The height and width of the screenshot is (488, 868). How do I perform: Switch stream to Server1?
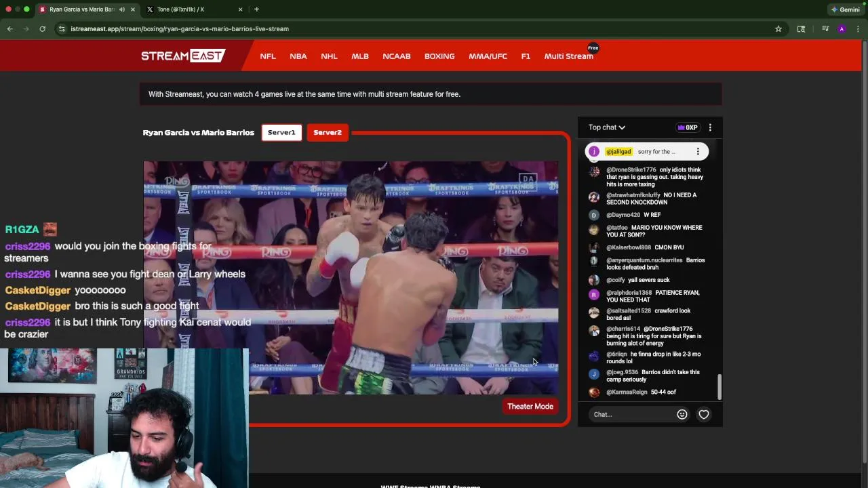pyautogui.click(x=281, y=133)
